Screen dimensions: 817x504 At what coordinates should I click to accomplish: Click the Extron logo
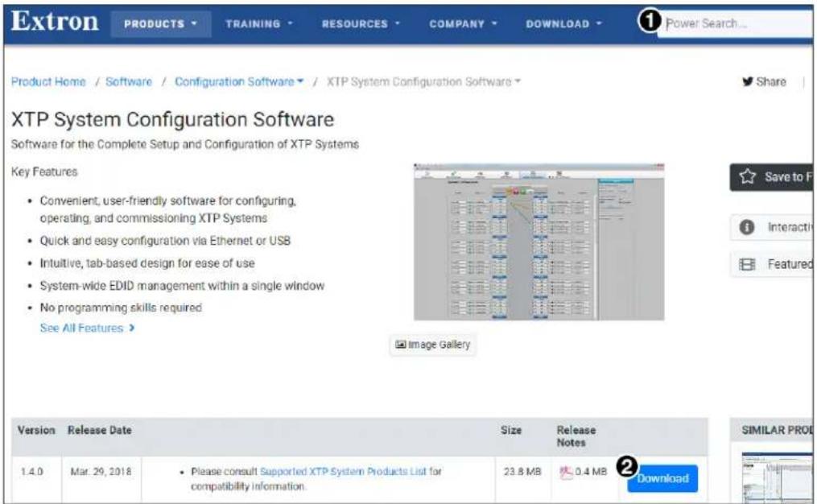coord(55,22)
